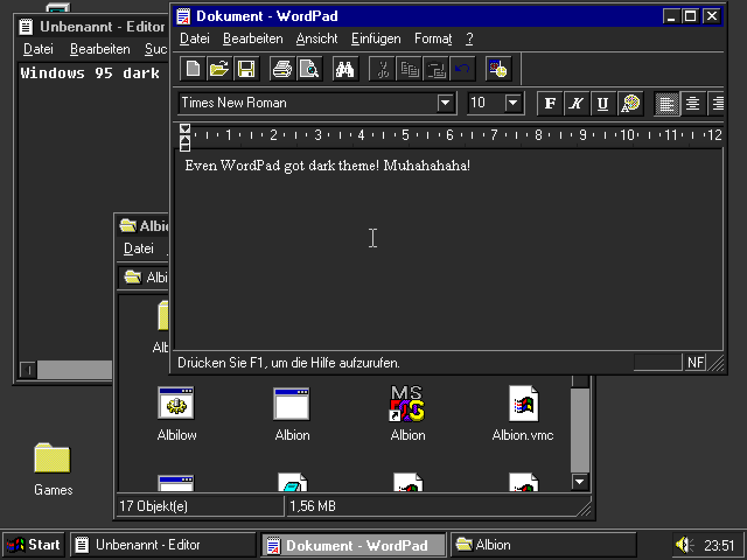Align text right in WordPad
This screenshot has height=560, width=747.
click(717, 103)
